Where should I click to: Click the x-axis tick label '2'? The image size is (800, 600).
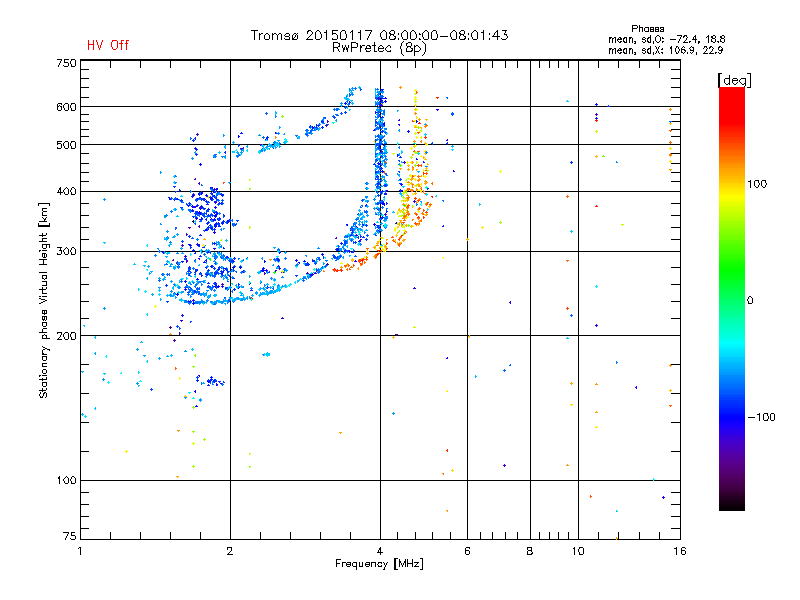(230, 551)
